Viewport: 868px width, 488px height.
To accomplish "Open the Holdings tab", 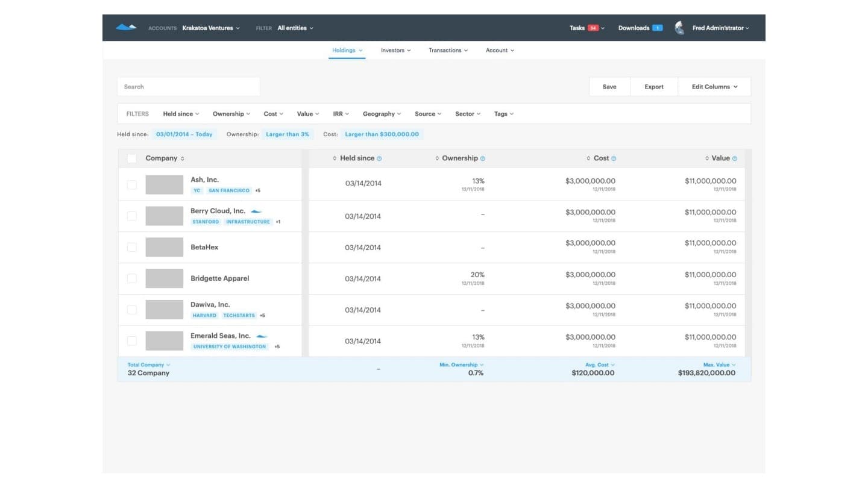I will pos(347,50).
